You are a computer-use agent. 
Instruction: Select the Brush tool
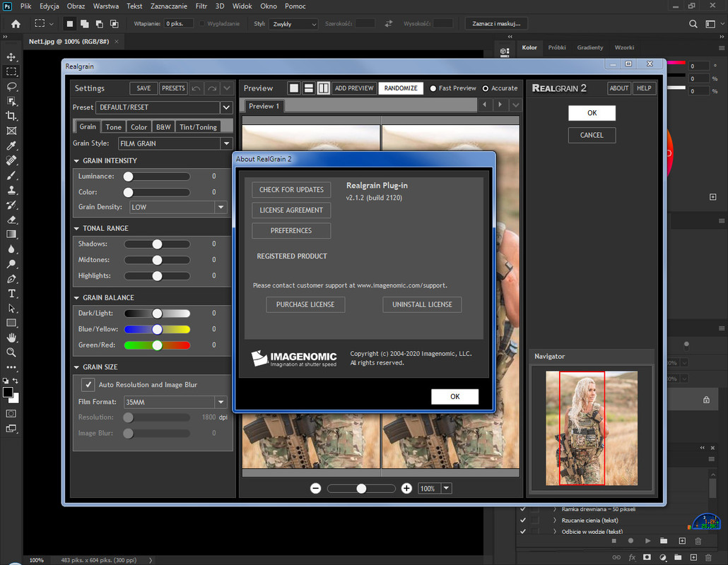(11, 175)
